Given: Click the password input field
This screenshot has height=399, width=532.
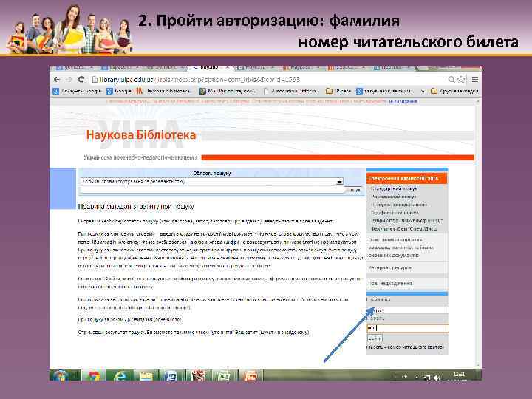Looking at the screenshot, I should coord(408,328).
